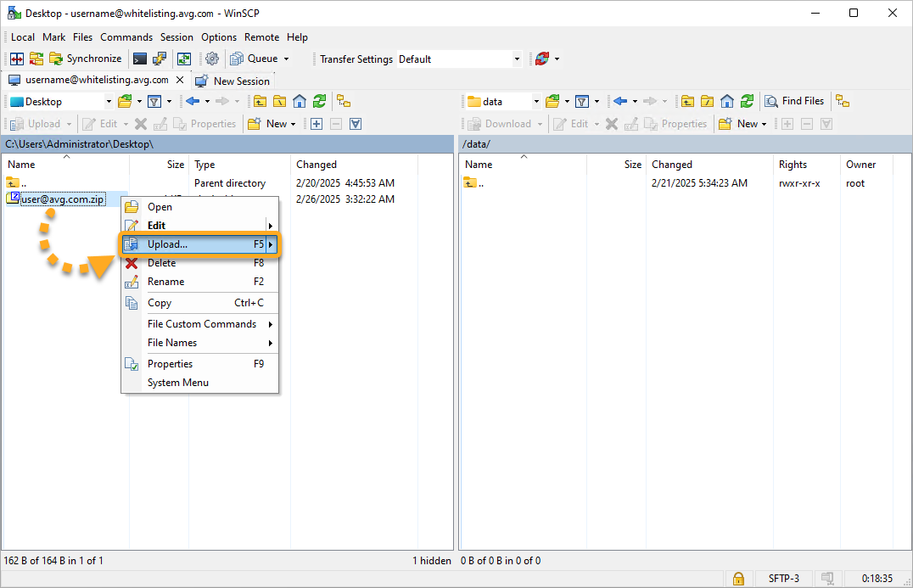Click the encryption lock icon in status bar
The image size is (913, 588).
tap(738, 579)
